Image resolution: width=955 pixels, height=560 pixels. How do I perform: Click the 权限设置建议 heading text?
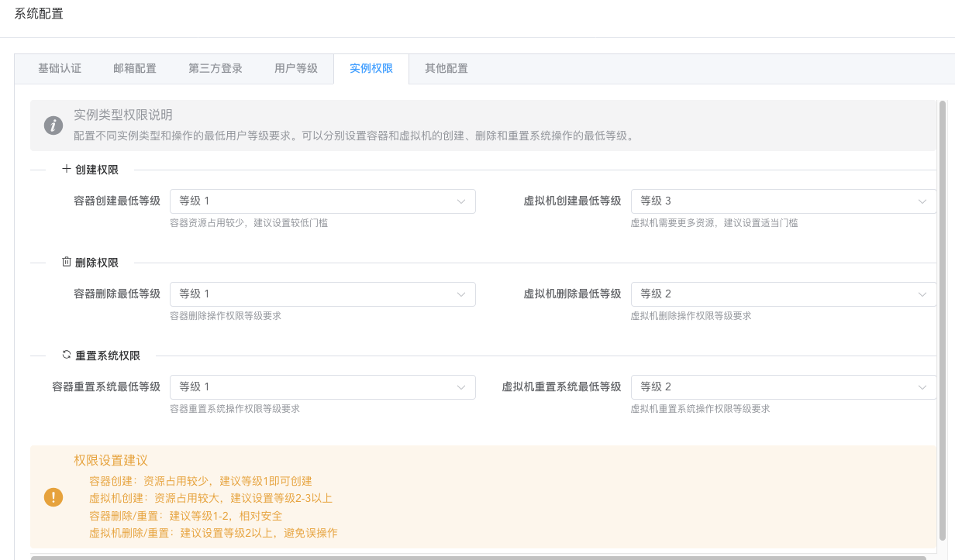pyautogui.click(x=111, y=460)
